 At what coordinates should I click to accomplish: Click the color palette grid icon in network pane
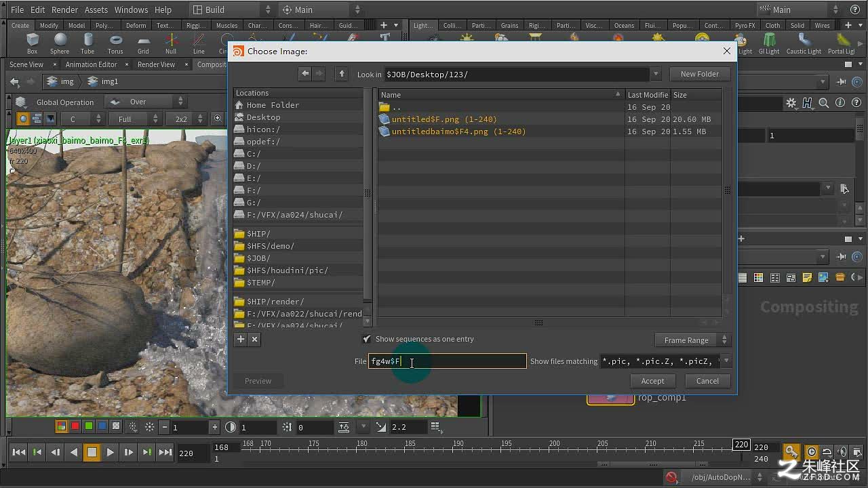point(758,277)
